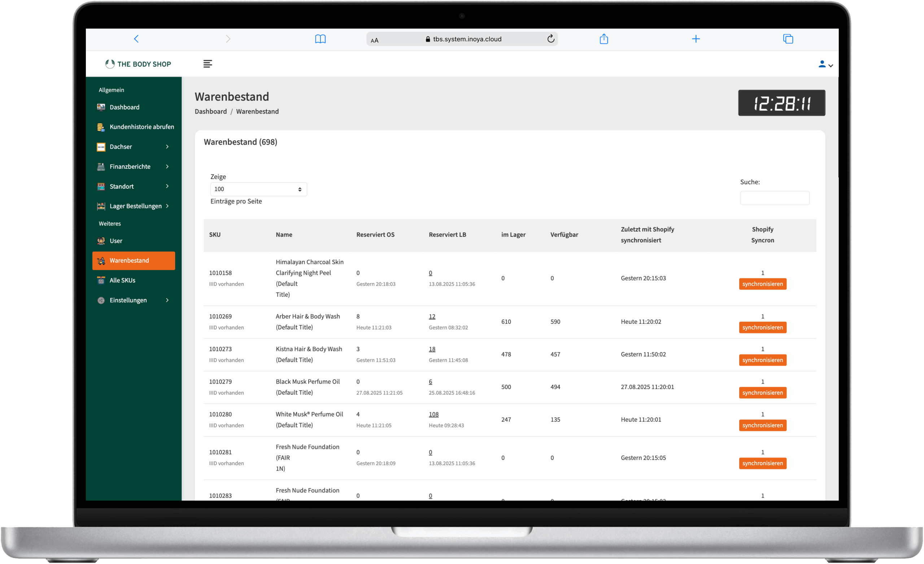
Task: Open Reserviert LB link 108
Action: [433, 414]
